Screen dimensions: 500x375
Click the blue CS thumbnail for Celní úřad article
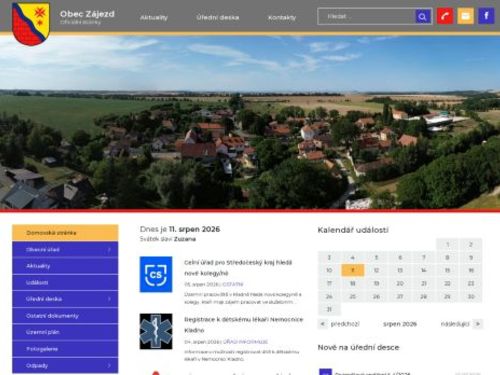[x=156, y=274]
